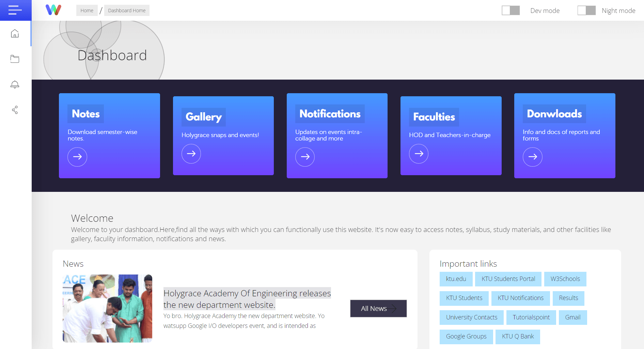
Task: Click arrow button on Notifications card
Action: coord(305,157)
